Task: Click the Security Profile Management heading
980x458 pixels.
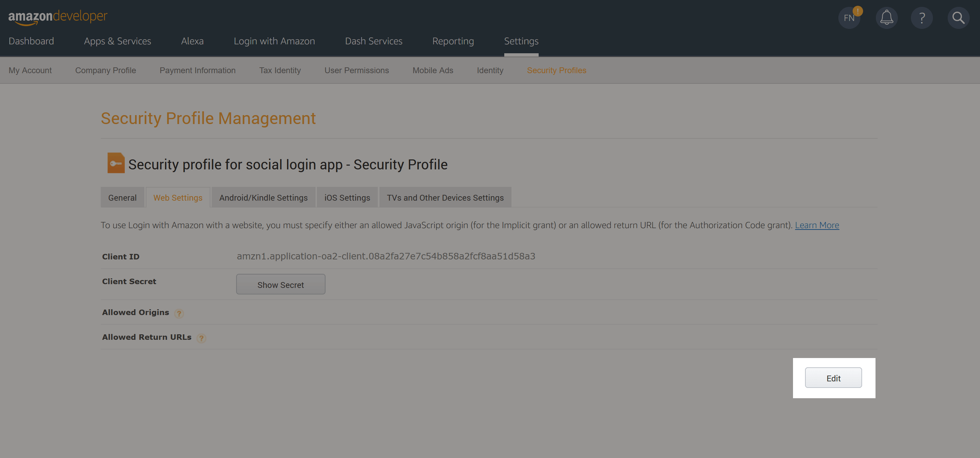Action: [208, 118]
